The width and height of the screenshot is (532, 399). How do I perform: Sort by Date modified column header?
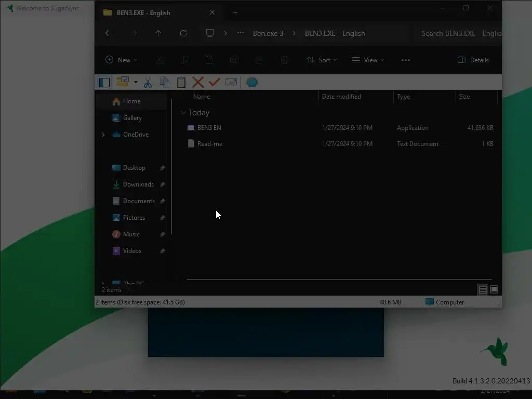click(x=341, y=97)
